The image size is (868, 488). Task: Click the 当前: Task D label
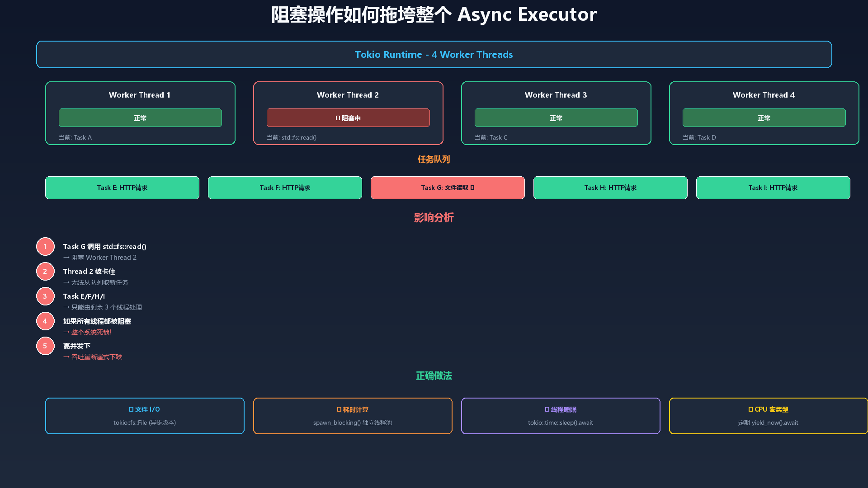(x=699, y=137)
